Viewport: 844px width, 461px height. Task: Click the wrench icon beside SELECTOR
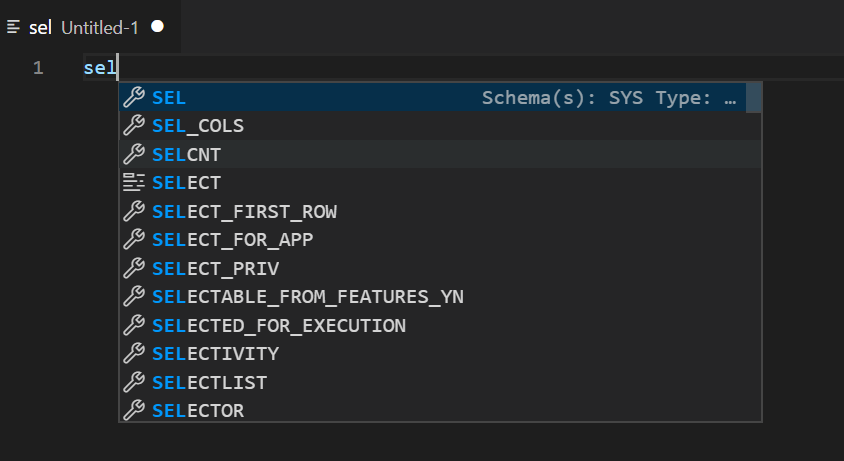(x=133, y=410)
